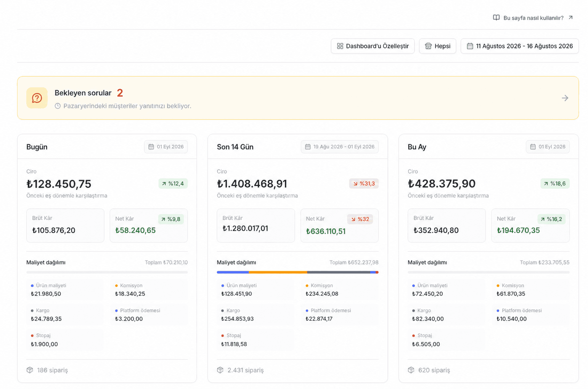
Task: Click the pending questions count 2
Action: 120,93
